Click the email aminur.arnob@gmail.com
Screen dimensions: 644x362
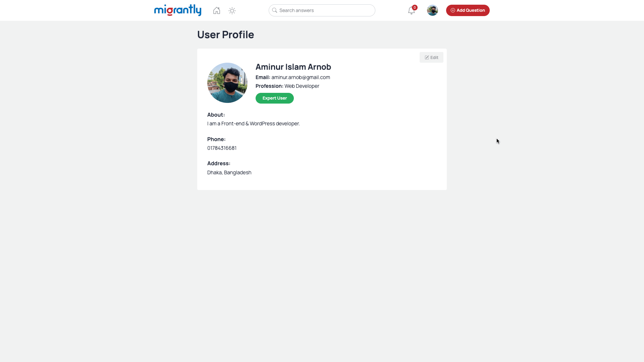301,77
